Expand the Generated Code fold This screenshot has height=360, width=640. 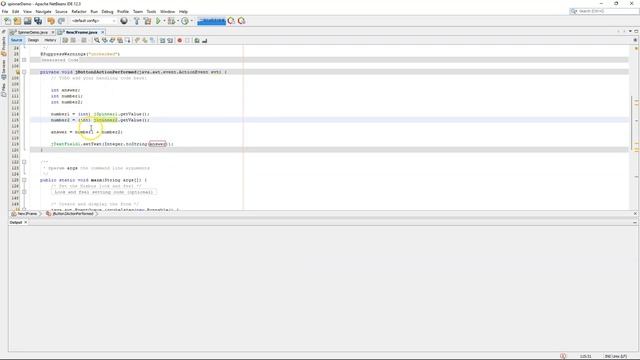[24, 60]
